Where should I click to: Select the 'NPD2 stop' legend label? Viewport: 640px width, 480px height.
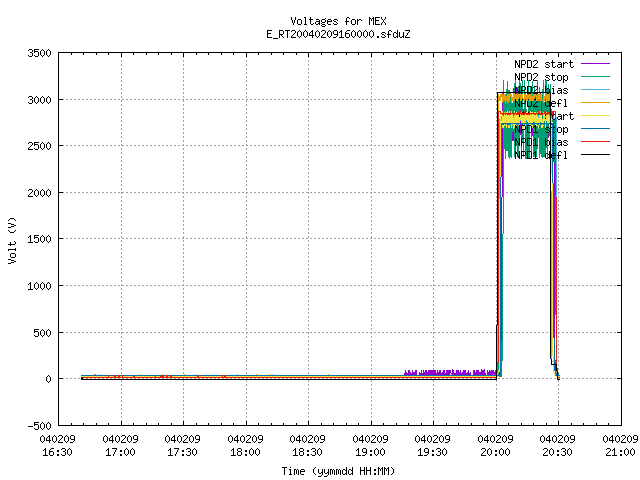[541, 77]
